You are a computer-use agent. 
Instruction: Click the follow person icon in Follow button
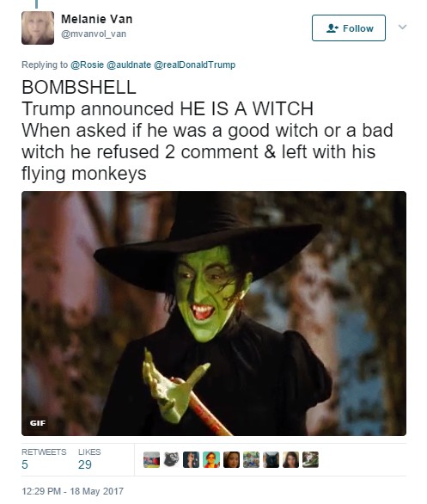332,28
